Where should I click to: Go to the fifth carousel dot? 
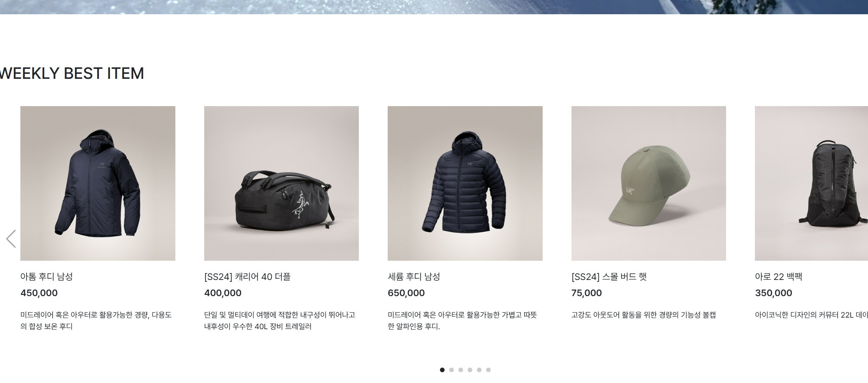pyautogui.click(x=479, y=370)
